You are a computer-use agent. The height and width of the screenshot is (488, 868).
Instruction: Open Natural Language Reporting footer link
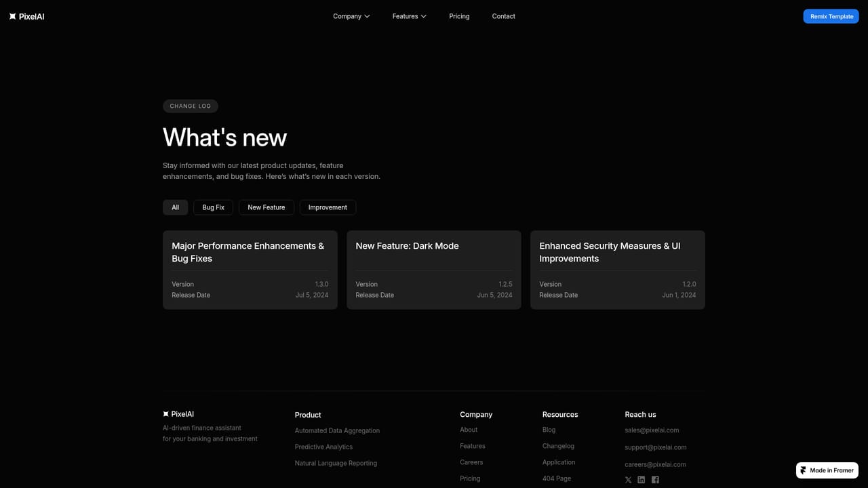point(336,464)
